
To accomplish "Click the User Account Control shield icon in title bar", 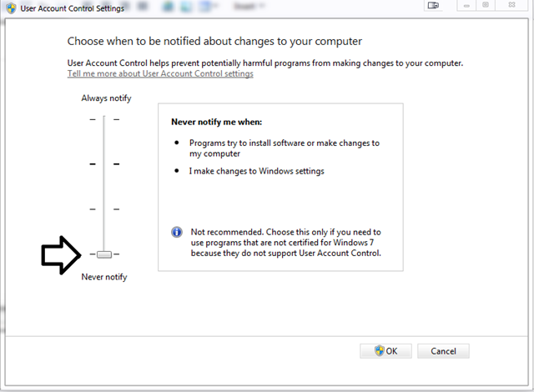I will [11, 8].
